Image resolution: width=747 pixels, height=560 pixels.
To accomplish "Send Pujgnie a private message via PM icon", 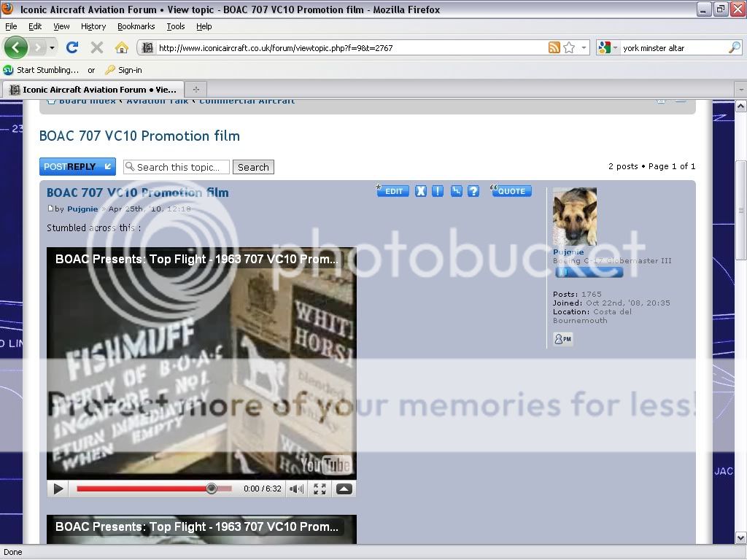I will point(562,339).
